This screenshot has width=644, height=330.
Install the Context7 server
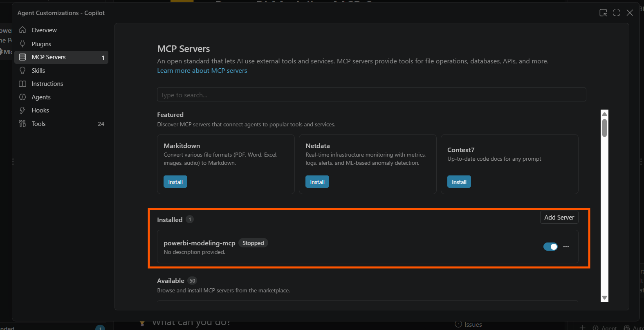pyautogui.click(x=459, y=182)
